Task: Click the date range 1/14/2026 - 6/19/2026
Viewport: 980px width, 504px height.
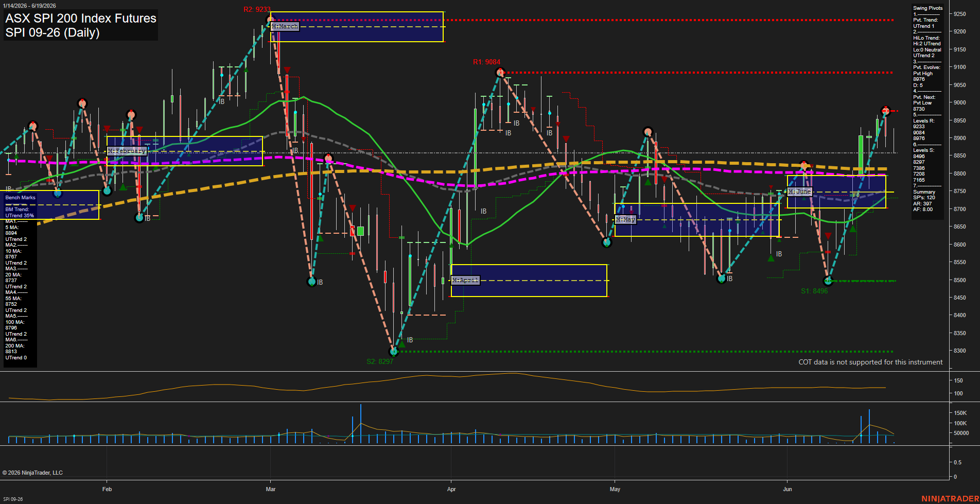Action: point(29,6)
